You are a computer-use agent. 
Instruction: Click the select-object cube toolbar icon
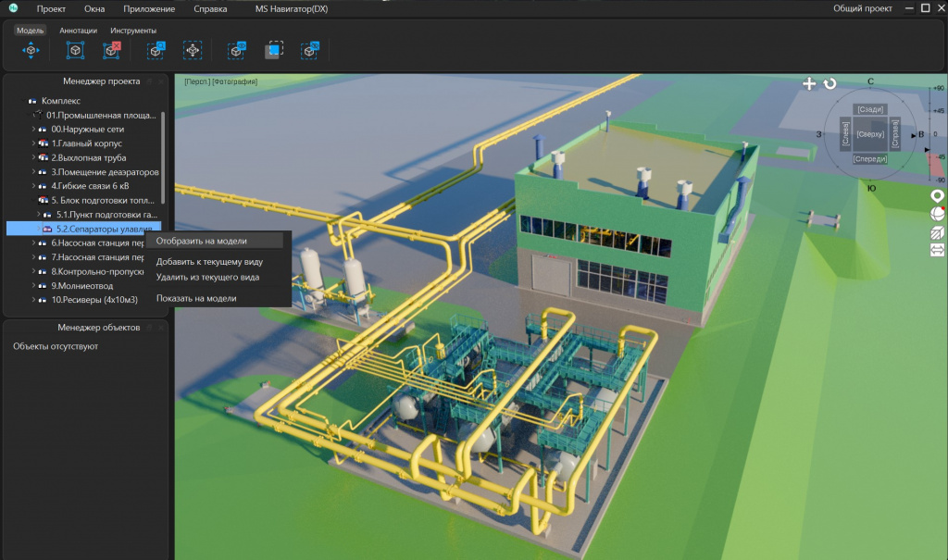pos(75,50)
